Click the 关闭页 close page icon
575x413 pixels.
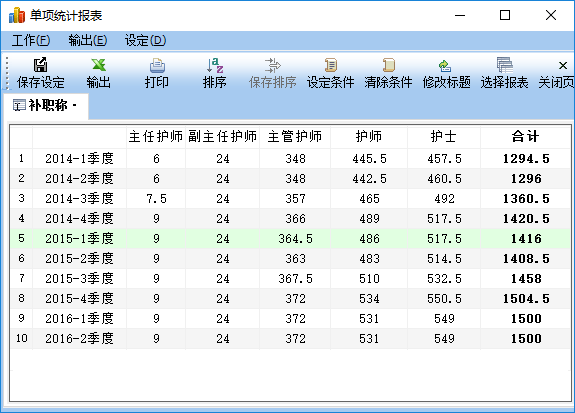tap(563, 66)
